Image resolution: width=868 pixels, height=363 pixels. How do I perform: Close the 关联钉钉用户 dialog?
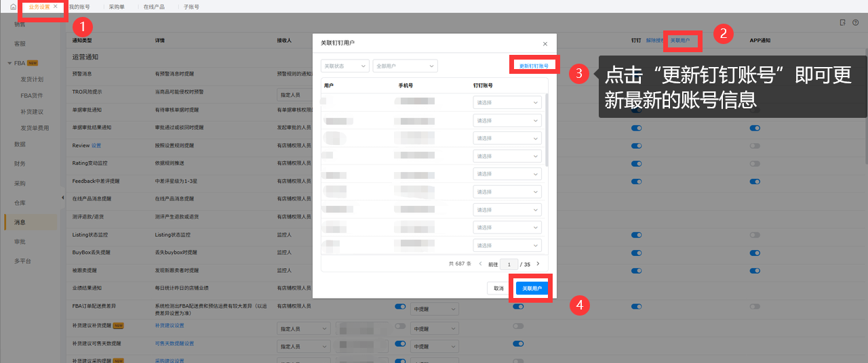click(545, 43)
